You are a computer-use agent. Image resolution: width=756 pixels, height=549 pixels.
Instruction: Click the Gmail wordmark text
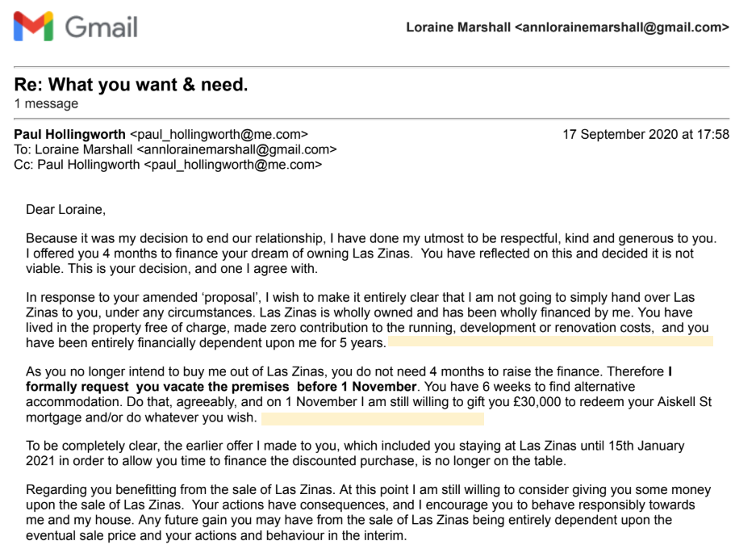click(101, 27)
